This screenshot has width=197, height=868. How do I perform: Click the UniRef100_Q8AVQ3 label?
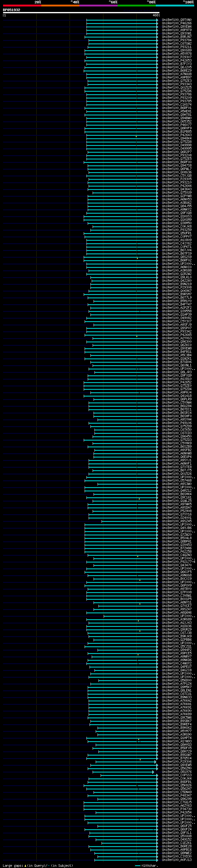[176, 745]
